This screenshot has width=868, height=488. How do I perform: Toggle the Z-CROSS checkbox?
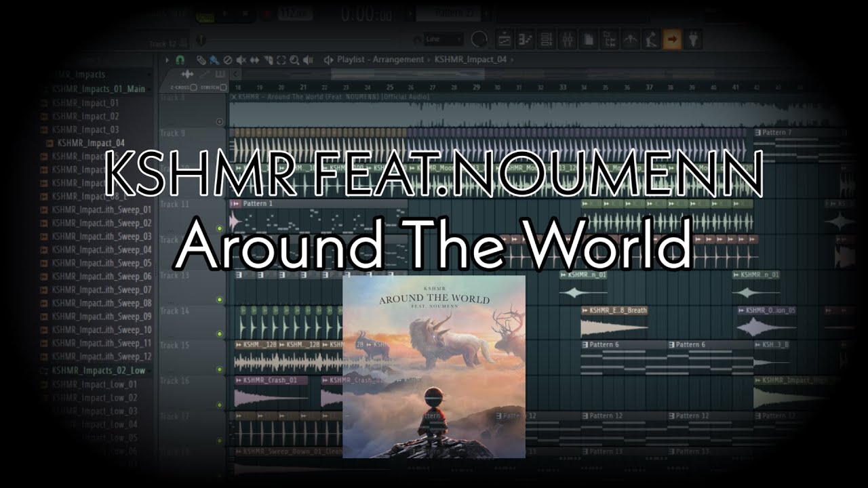tap(193, 87)
